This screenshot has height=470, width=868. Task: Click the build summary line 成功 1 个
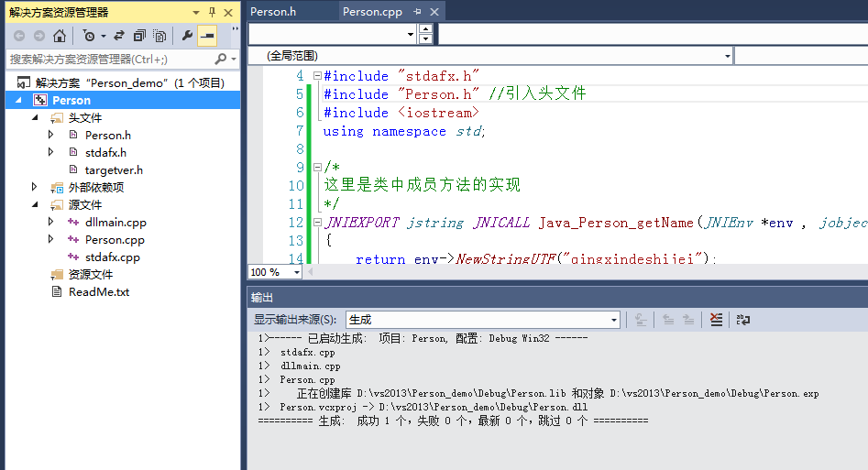453,421
